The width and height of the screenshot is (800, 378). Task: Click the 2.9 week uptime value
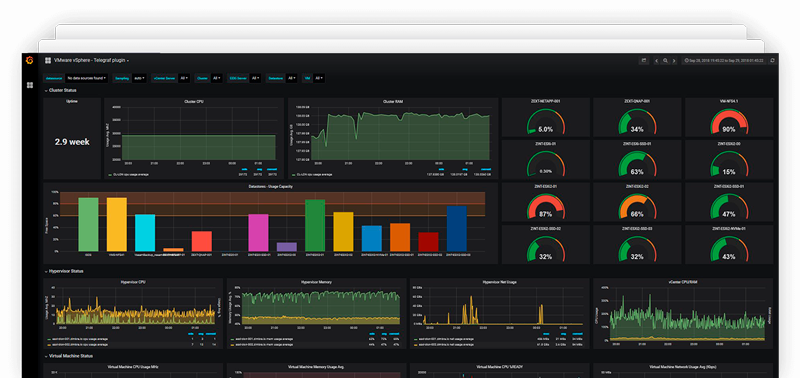point(72,142)
